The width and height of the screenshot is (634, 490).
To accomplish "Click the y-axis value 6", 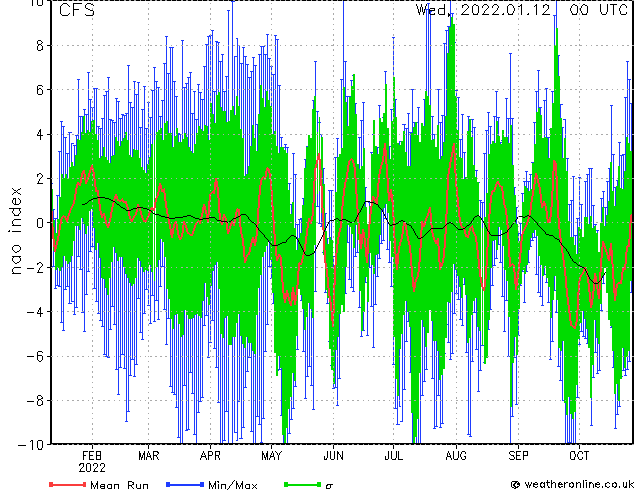I will (40, 90).
